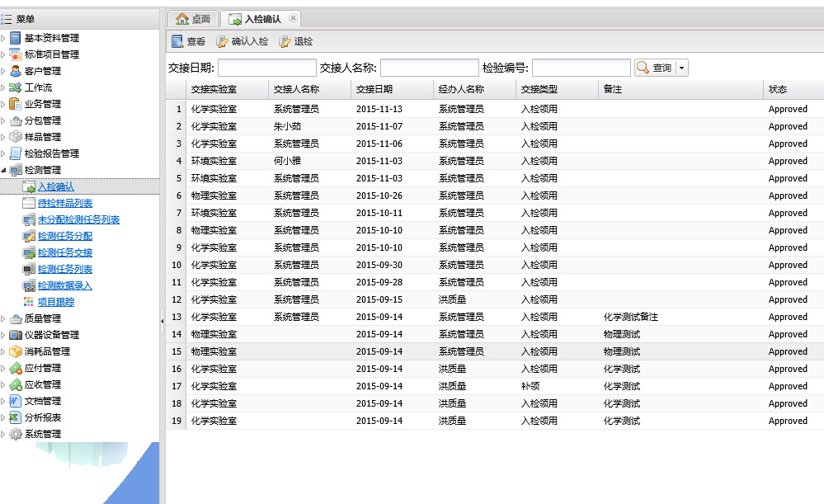Click the 检验编号 input field

coord(581,68)
